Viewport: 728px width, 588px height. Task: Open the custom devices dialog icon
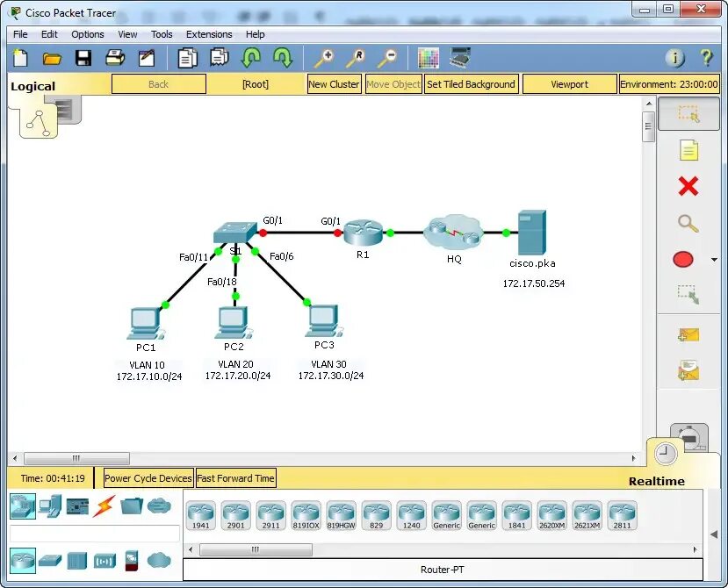click(x=460, y=58)
